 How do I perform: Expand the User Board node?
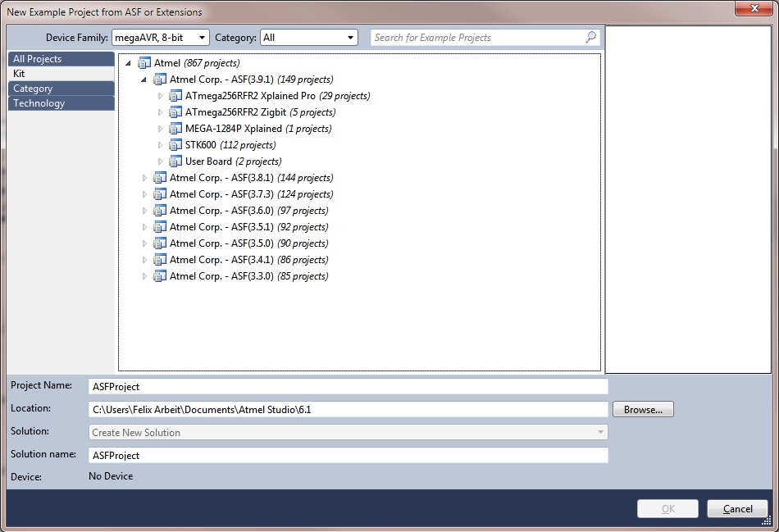coord(160,161)
